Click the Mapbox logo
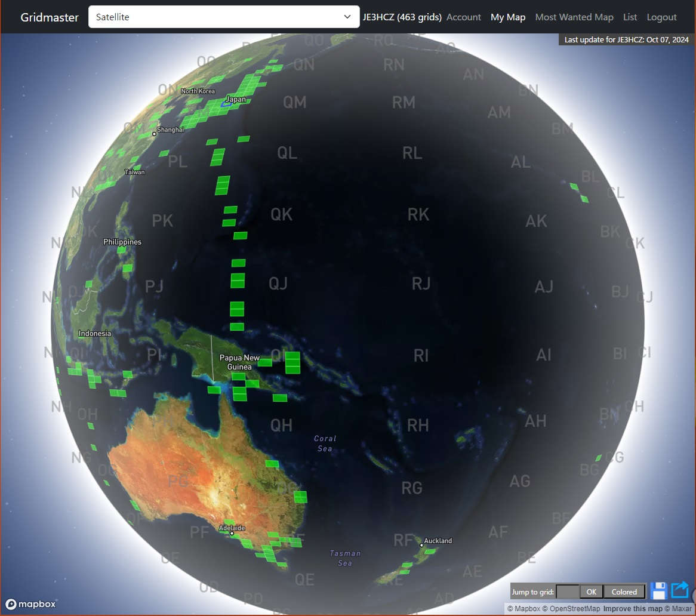The height and width of the screenshot is (616, 696). tap(31, 603)
